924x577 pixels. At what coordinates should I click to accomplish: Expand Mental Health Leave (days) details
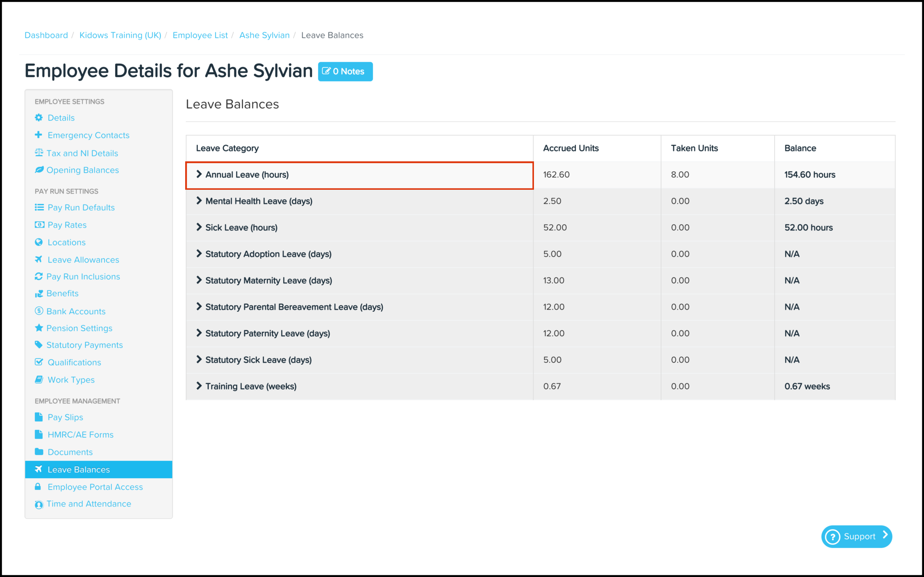tap(199, 201)
